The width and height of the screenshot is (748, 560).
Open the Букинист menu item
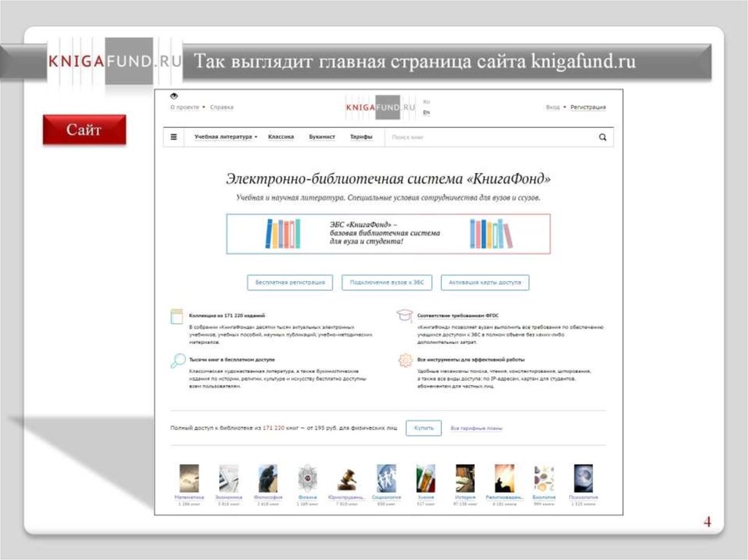(322, 137)
